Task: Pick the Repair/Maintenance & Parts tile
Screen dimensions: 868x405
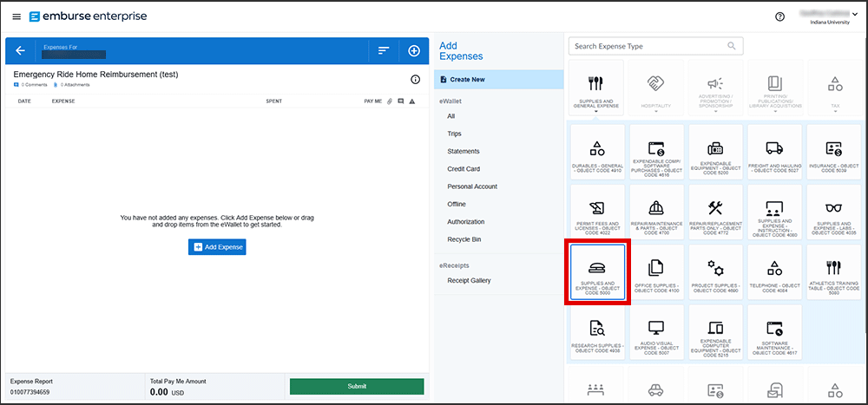Action: [x=656, y=212]
